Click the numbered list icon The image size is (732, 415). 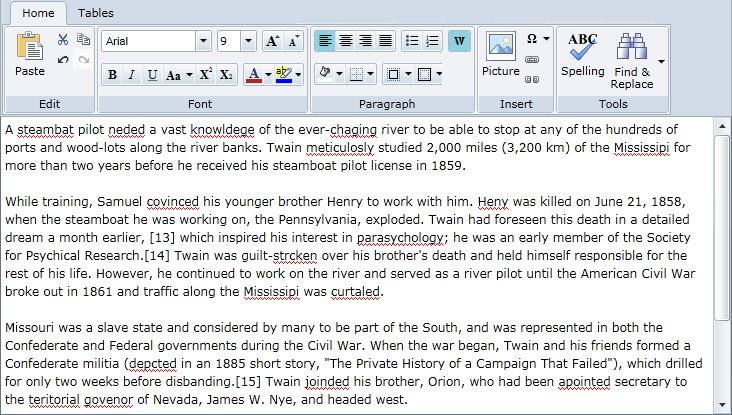point(432,41)
